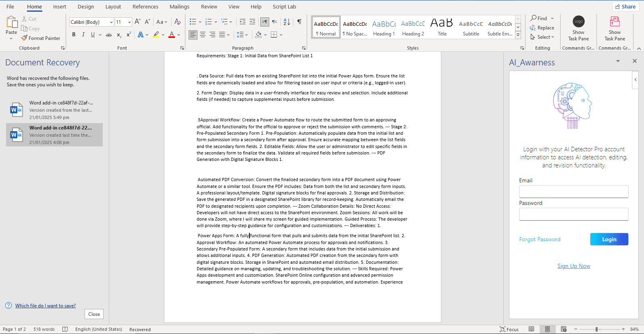Align text right
Screen dimensions: 644x334
212,35
